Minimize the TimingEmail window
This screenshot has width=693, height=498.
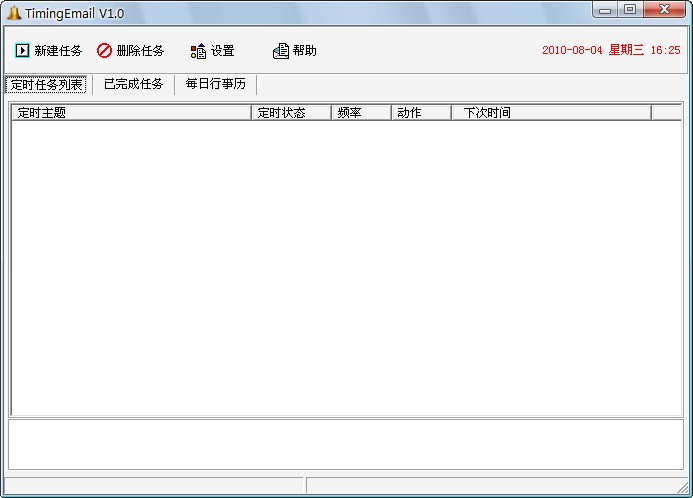click(x=605, y=10)
